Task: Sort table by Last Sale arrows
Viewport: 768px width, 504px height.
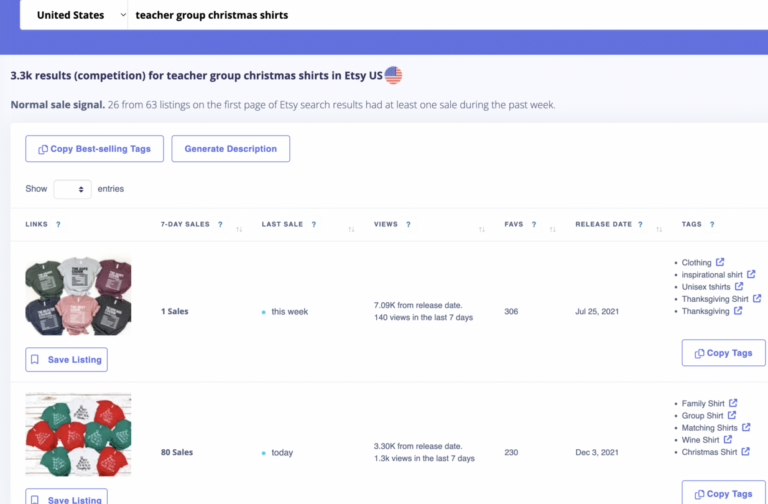Action: coord(352,229)
